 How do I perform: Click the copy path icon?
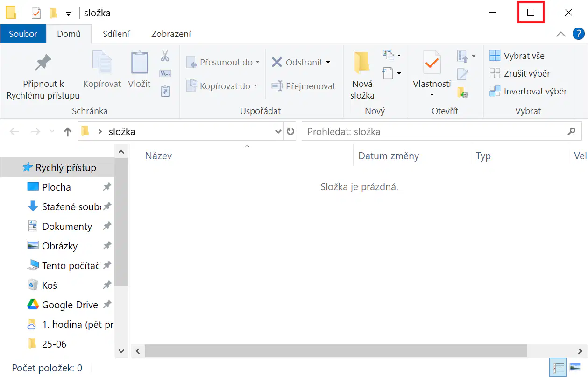tap(165, 73)
